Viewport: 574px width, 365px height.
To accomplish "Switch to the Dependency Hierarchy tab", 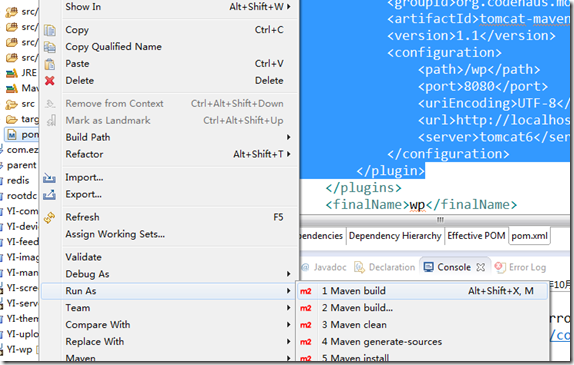I will point(395,236).
